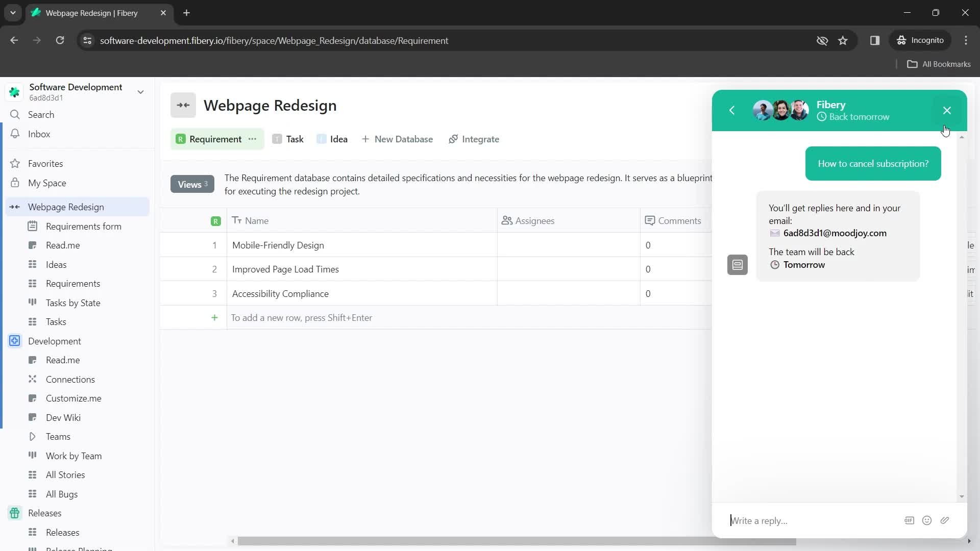Click the Integrate button icon
This screenshot has height=551, width=980.
point(454,139)
